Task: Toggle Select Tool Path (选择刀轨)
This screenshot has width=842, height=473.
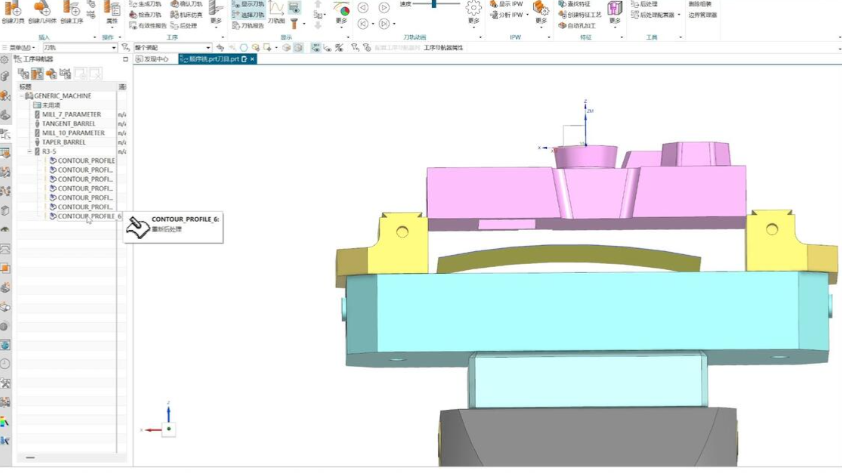Action: click(248, 15)
